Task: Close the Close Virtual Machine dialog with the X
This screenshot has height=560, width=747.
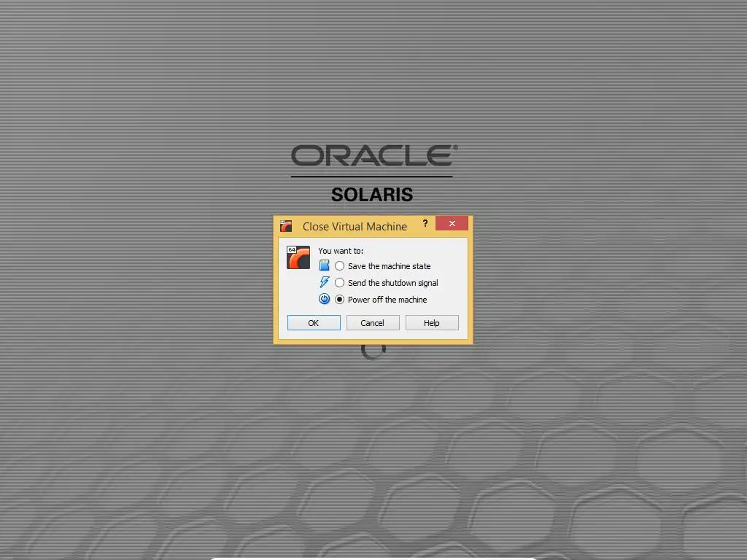Action: click(x=452, y=223)
